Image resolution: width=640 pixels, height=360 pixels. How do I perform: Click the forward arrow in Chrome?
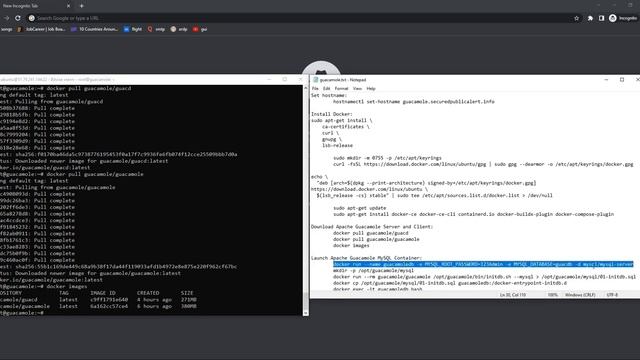(x=6, y=18)
